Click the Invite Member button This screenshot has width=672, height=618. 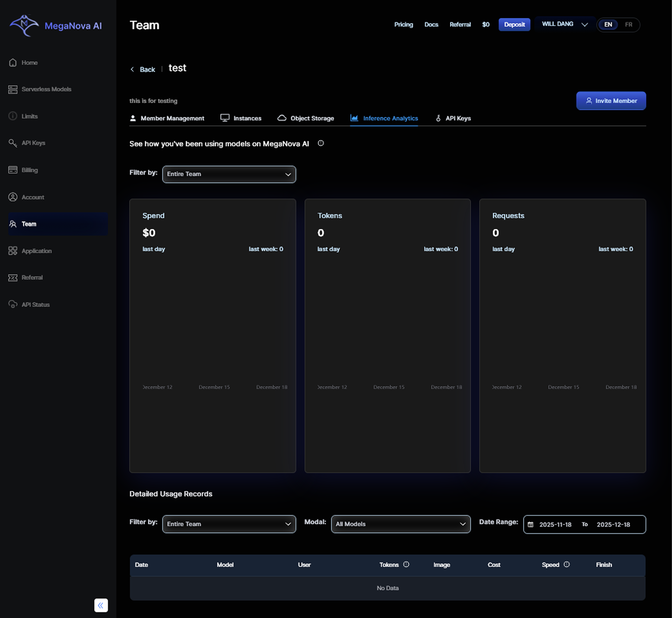tap(611, 101)
